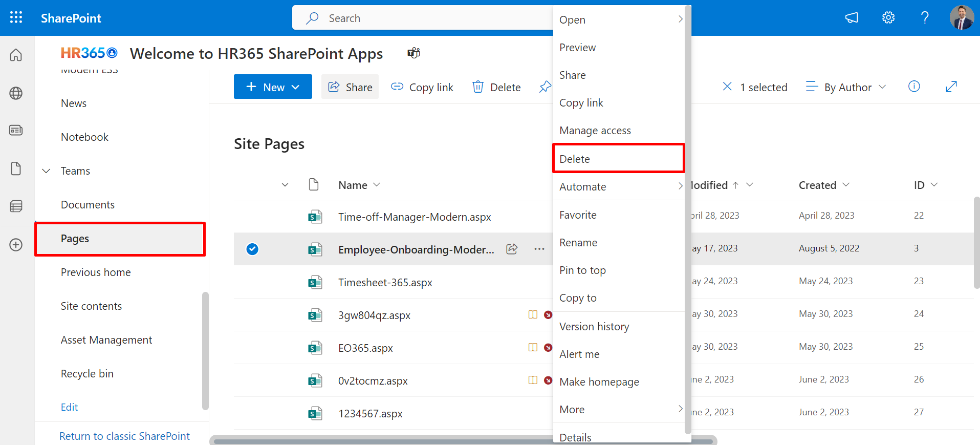Choose Pin to top in menu

[619, 270]
